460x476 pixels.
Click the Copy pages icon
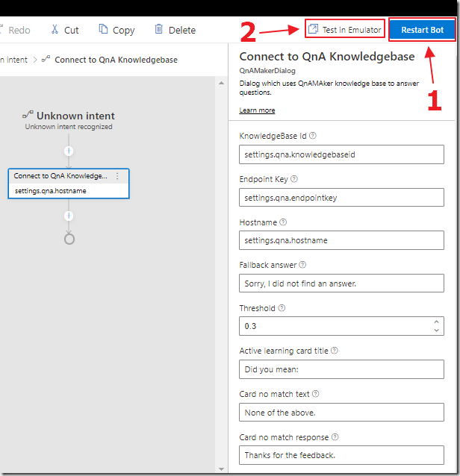pos(103,29)
